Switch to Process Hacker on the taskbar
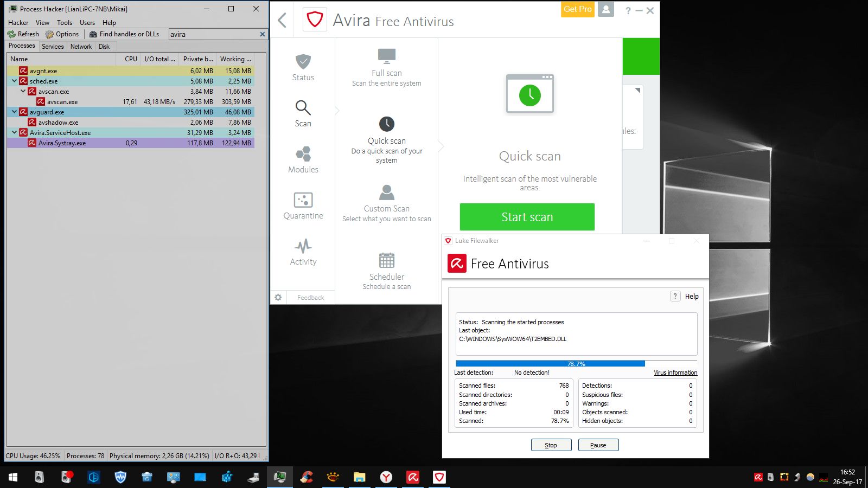This screenshot has width=868, height=488. [x=280, y=477]
